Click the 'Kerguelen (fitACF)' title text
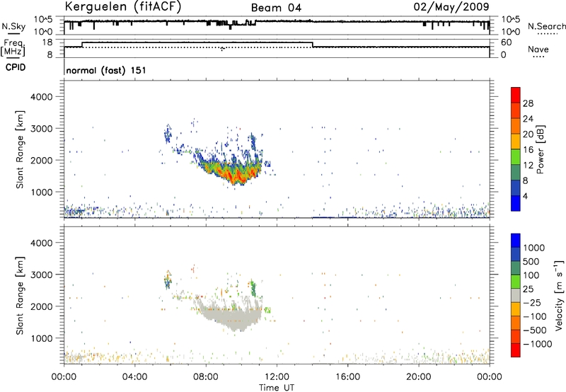Image resolution: width=566 pixels, height=392 pixels. (x=123, y=6)
